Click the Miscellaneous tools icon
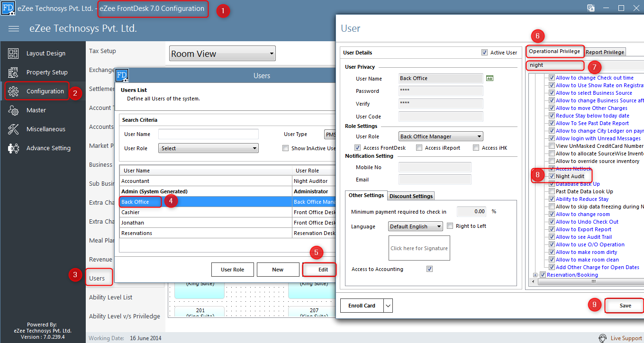 (13, 129)
